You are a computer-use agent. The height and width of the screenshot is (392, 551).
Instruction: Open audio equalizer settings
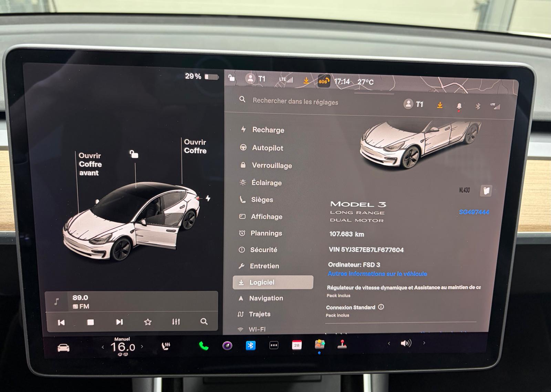pyautogui.click(x=176, y=321)
